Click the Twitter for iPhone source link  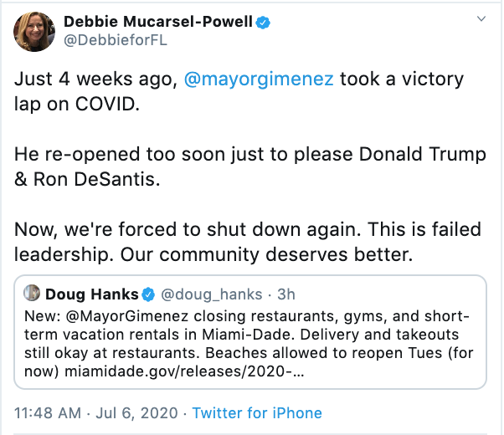coord(257,413)
